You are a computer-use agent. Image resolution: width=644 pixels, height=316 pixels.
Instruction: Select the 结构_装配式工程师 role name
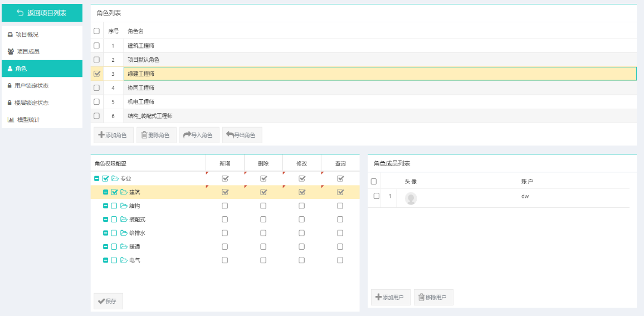150,116
